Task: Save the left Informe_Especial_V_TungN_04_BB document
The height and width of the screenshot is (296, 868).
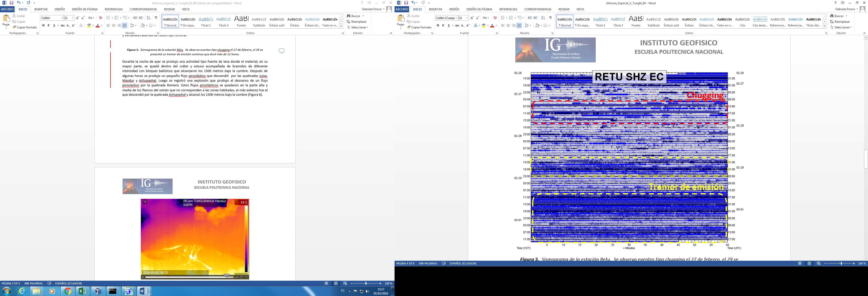Action: click(11, 3)
